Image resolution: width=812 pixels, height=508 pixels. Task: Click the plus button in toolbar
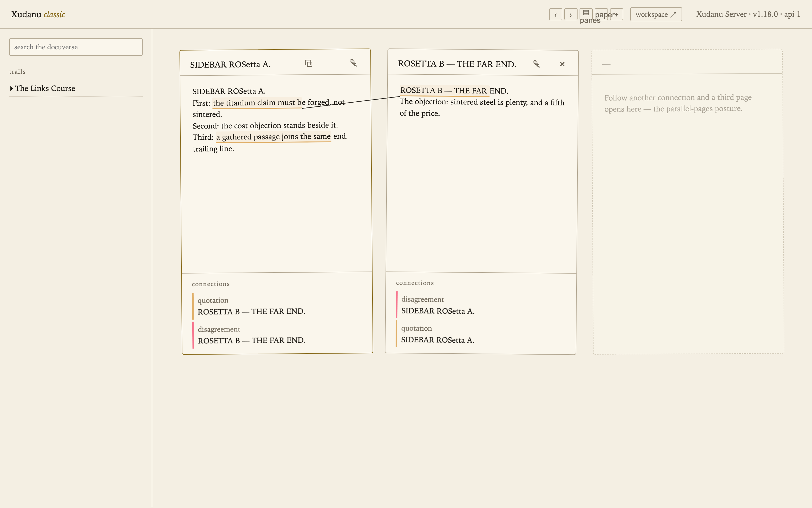(616, 14)
